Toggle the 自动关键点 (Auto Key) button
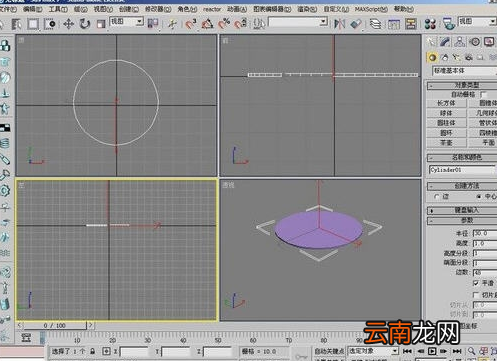The height and width of the screenshot is (361, 497). tap(329, 351)
